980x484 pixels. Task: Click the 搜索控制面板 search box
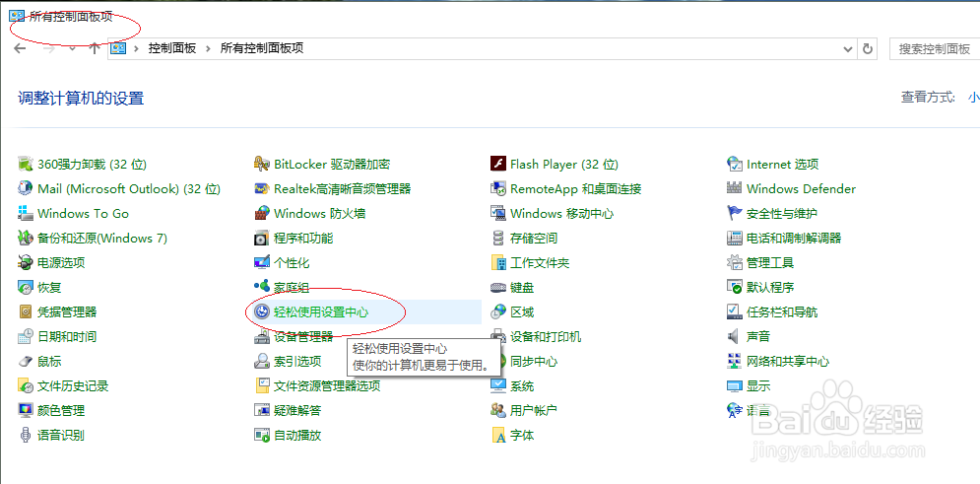click(935, 48)
